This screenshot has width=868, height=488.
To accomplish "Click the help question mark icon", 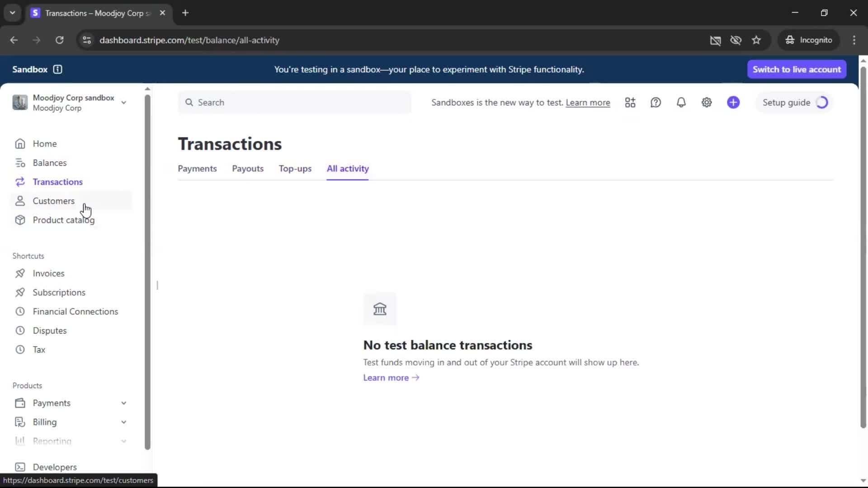I will point(656,103).
